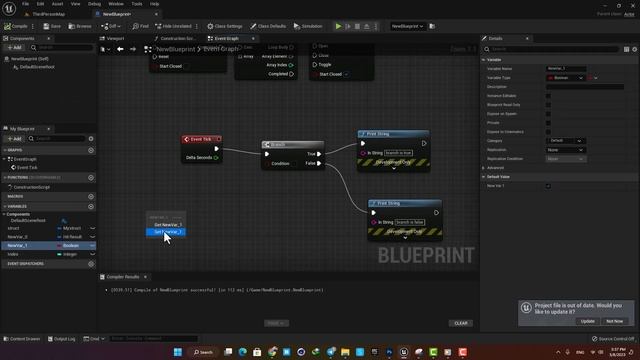640x360 pixels.
Task: Clear compiler results with CLEAR button
Action: [461, 323]
